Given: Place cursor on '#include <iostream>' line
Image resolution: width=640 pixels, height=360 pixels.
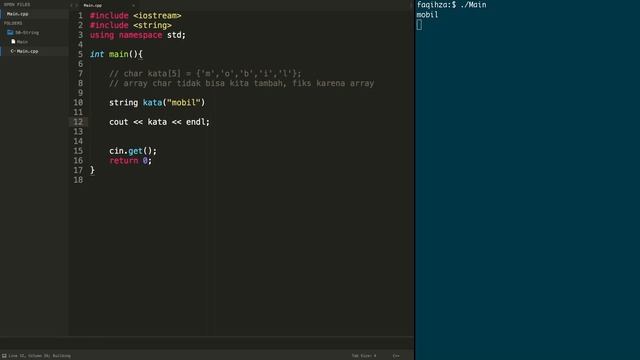Looking at the screenshot, I should coord(136,16).
